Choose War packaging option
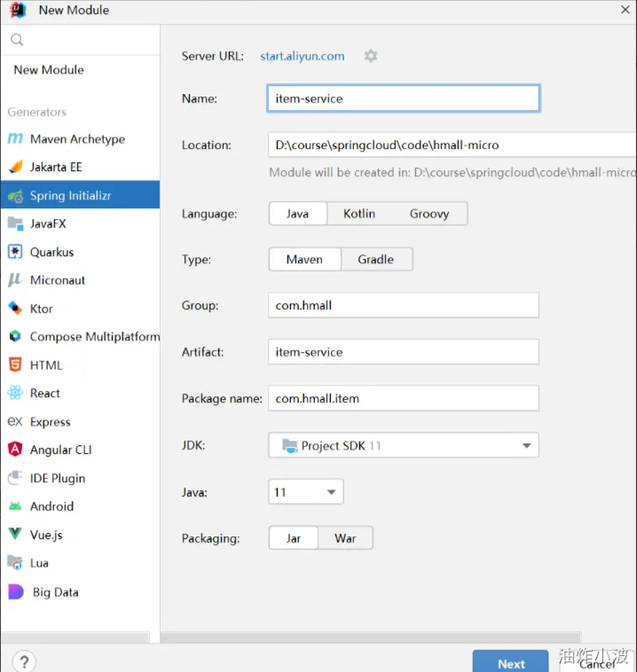 coord(345,538)
